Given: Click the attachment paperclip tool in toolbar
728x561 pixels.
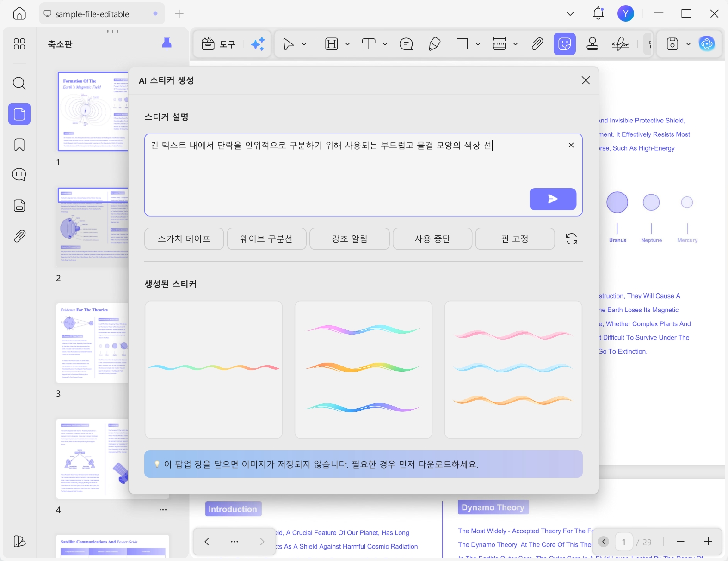Looking at the screenshot, I should point(537,44).
